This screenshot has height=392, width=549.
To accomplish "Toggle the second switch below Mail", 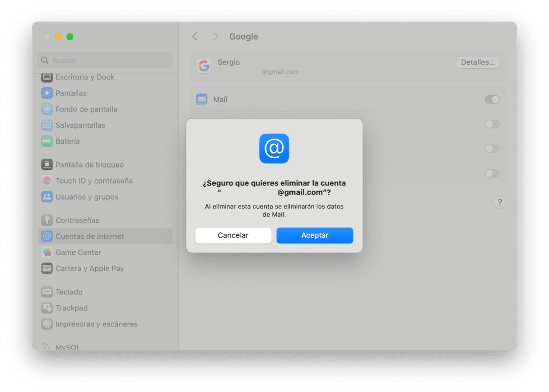I will [492, 124].
